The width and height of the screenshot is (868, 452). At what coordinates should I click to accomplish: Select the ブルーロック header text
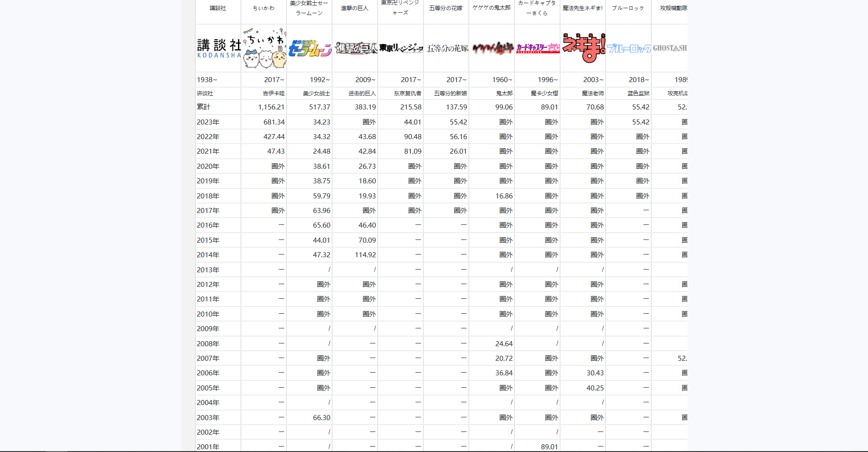628,8
